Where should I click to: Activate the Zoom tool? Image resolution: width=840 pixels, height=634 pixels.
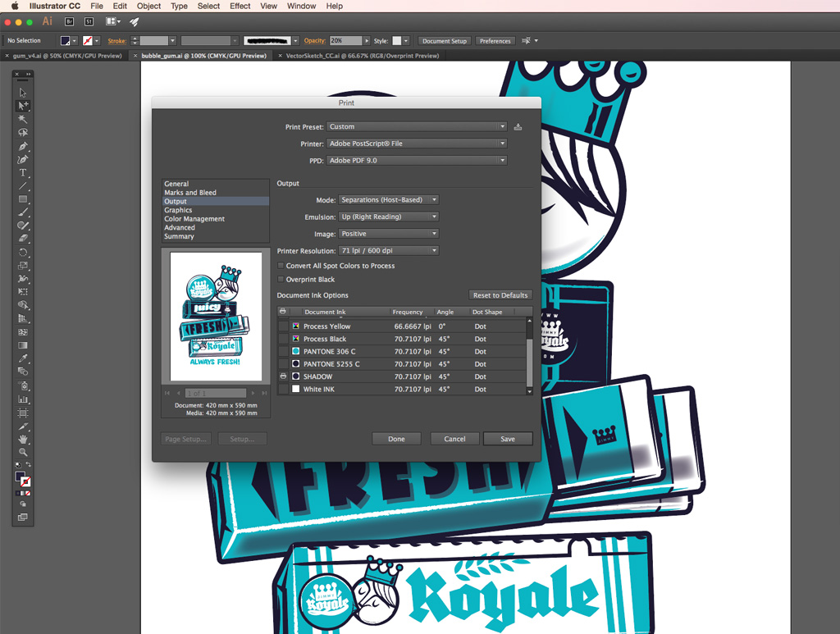click(x=23, y=452)
